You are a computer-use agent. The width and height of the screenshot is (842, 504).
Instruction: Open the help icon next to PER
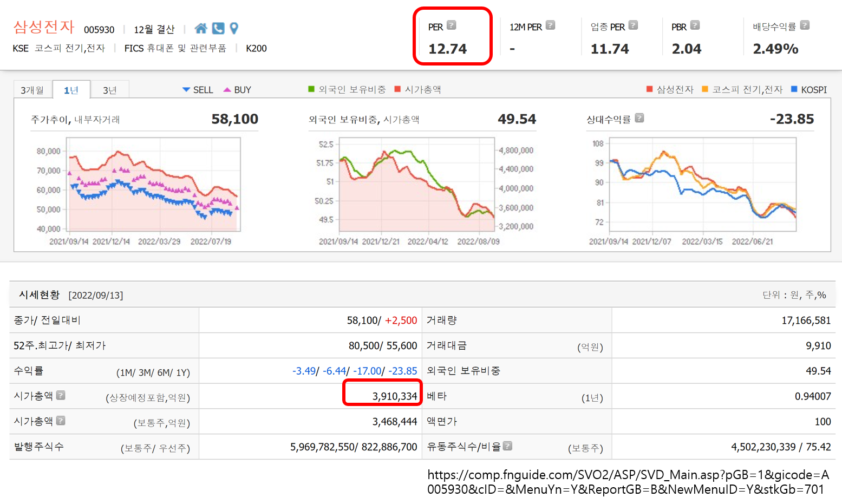coord(452,25)
